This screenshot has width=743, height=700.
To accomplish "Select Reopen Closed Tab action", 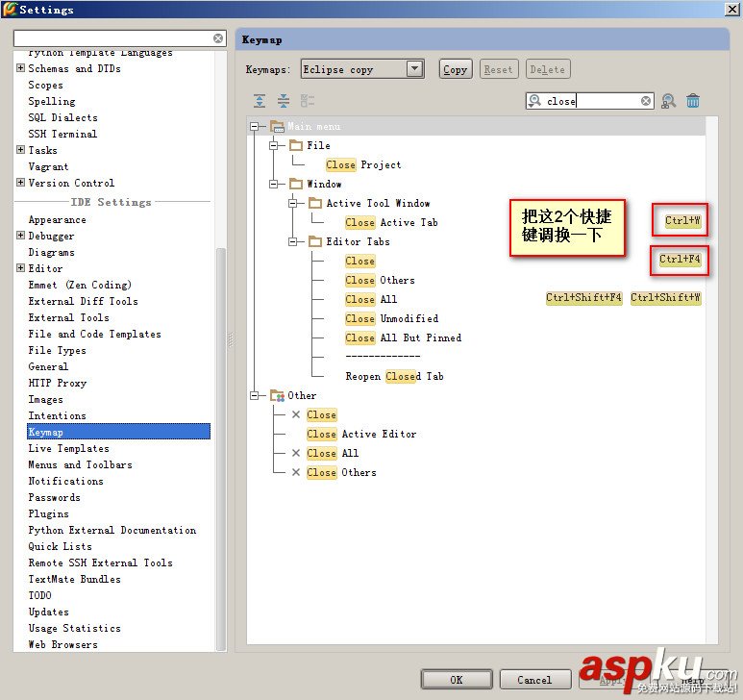I will click(x=395, y=376).
